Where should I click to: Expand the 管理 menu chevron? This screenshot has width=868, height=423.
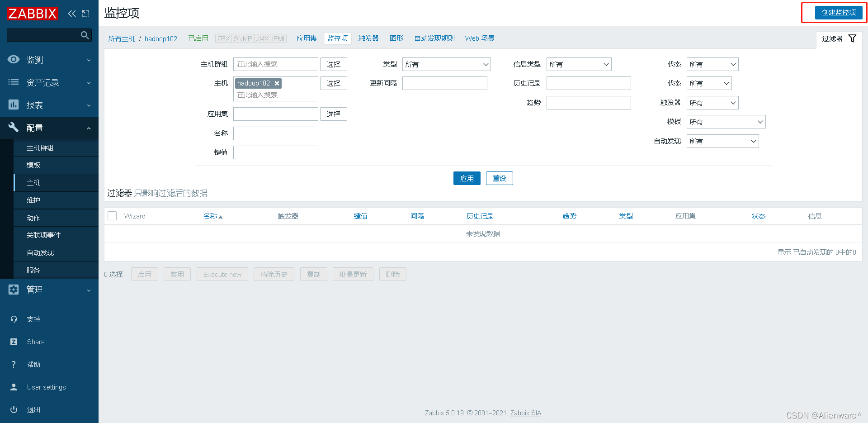pos(89,290)
